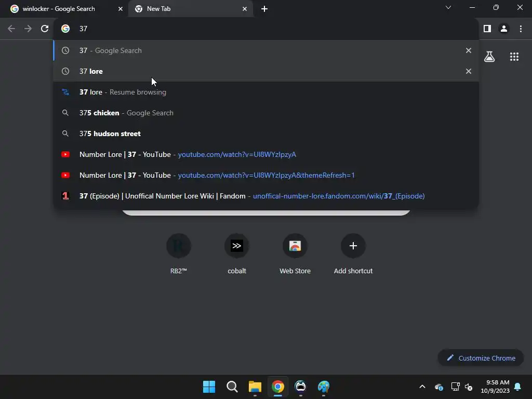Close the New Tab tab
This screenshot has height=399, width=532.
pos(245,9)
